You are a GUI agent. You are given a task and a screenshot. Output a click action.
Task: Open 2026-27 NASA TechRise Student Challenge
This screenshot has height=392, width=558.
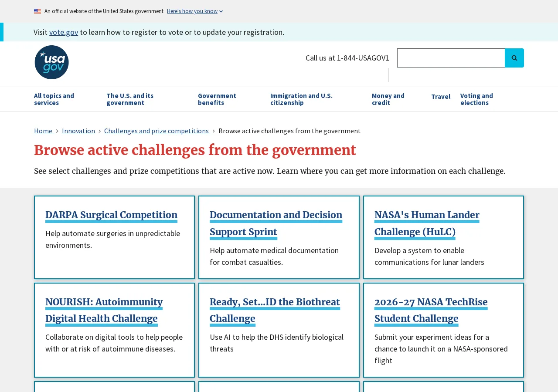coord(431,311)
